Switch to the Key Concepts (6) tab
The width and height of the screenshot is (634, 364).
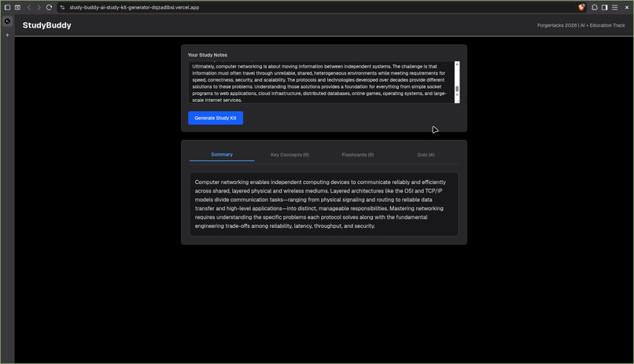(290, 155)
